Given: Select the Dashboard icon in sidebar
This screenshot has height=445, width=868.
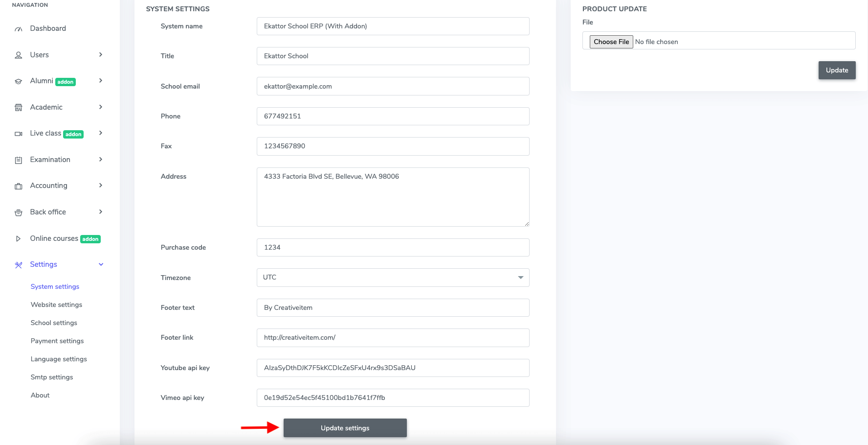Looking at the screenshot, I should (x=18, y=28).
